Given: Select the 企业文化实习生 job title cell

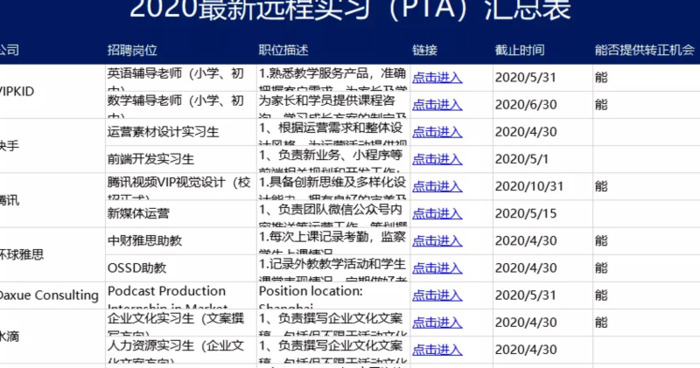Looking at the screenshot, I should pyautogui.click(x=181, y=323).
